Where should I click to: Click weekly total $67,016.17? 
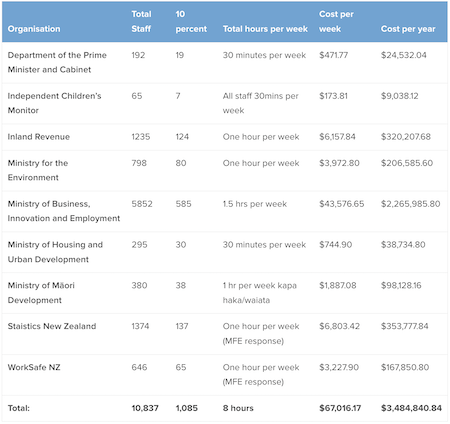[x=340, y=408]
